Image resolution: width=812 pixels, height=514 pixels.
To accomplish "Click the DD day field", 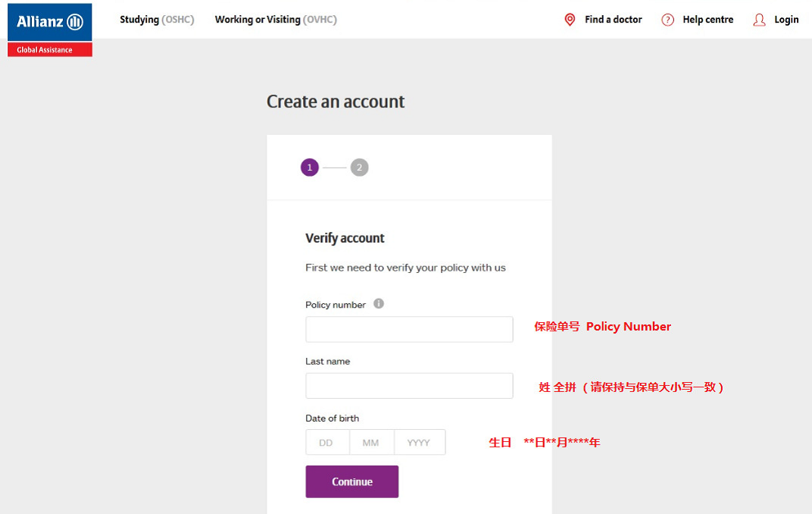I will (327, 443).
